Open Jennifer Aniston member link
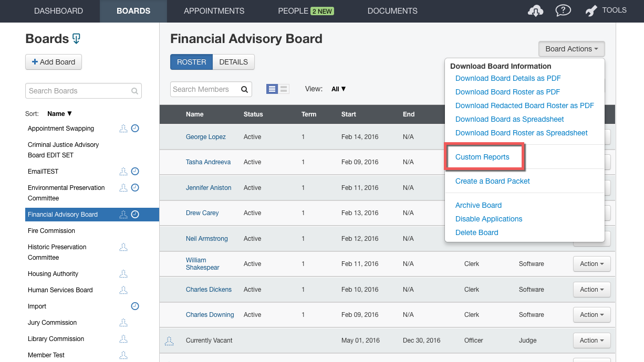This screenshot has width=644, height=362. [x=209, y=188]
